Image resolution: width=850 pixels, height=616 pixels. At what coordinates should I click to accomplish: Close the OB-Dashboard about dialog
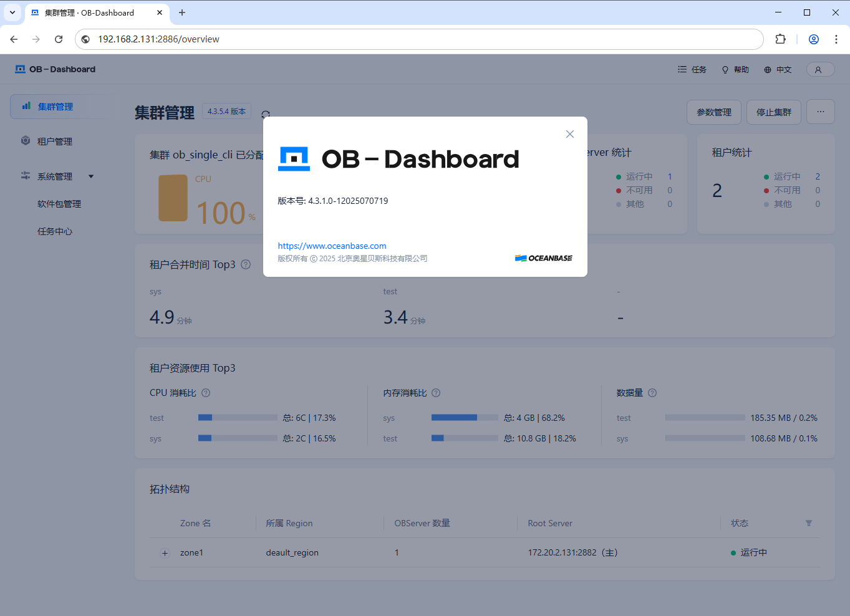pos(569,134)
